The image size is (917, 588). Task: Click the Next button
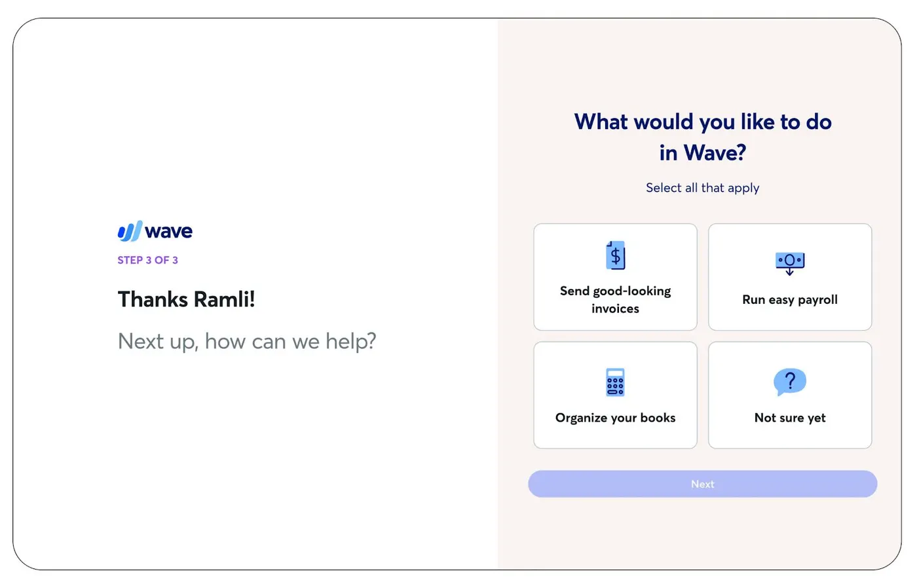702,484
